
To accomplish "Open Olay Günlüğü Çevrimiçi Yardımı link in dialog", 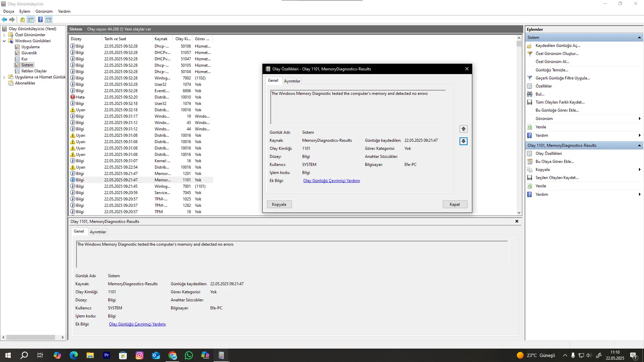I will tap(331, 181).
